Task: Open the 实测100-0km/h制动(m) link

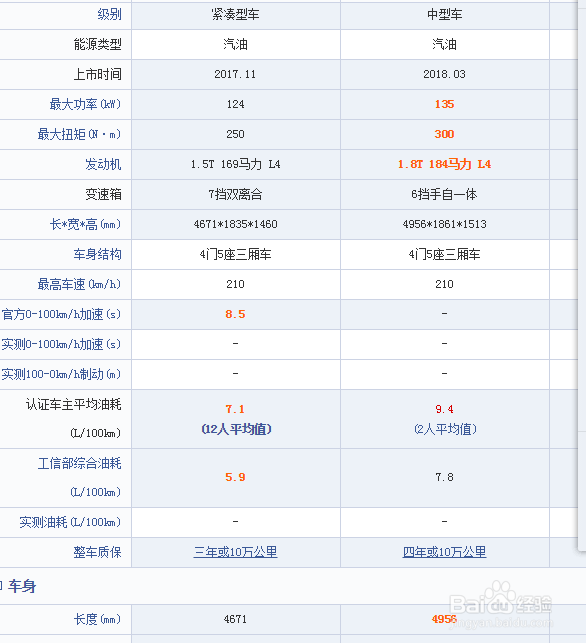Action: [61, 374]
